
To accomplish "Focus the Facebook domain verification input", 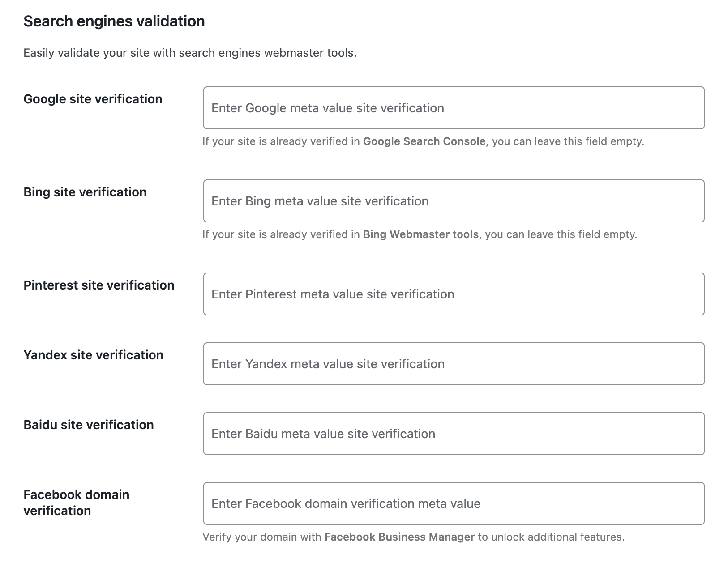I will [x=454, y=503].
